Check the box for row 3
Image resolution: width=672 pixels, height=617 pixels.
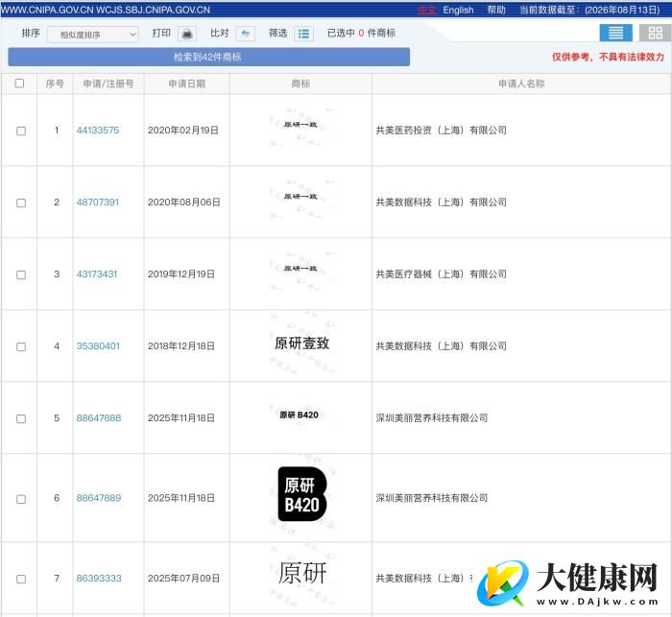tap(20, 274)
